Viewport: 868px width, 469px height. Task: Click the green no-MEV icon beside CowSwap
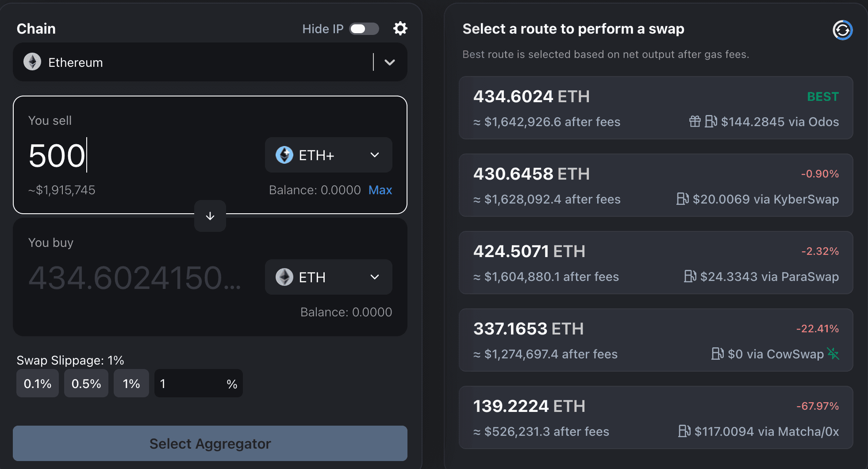coord(833,354)
